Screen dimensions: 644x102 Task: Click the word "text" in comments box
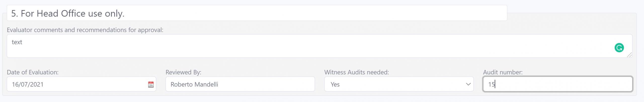(x=17, y=42)
